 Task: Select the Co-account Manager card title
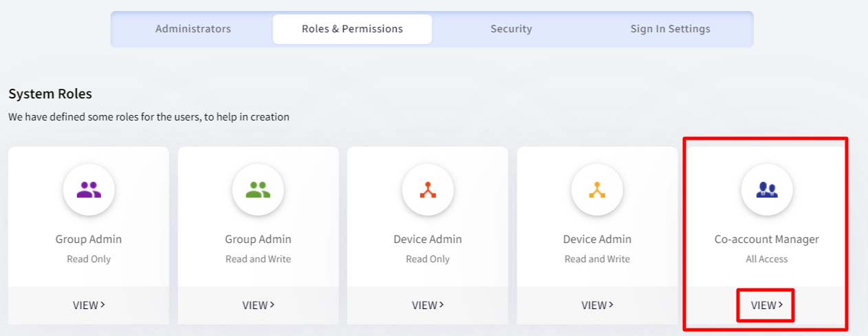[x=767, y=240]
